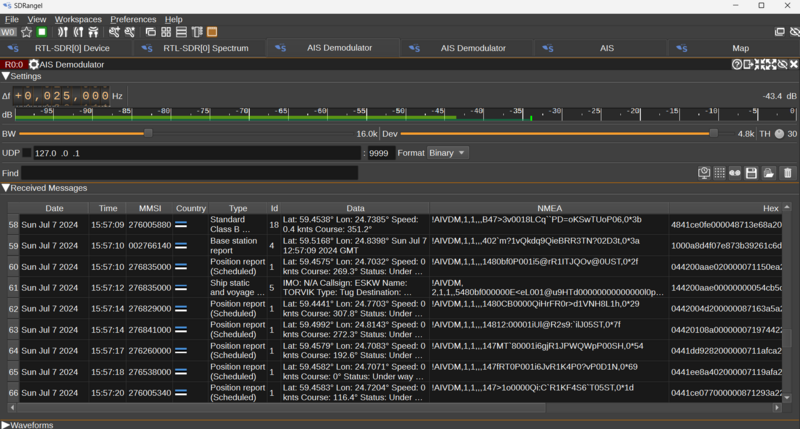
Task: Add a MIMO device from toolbar
Action: pyautogui.click(x=93, y=32)
